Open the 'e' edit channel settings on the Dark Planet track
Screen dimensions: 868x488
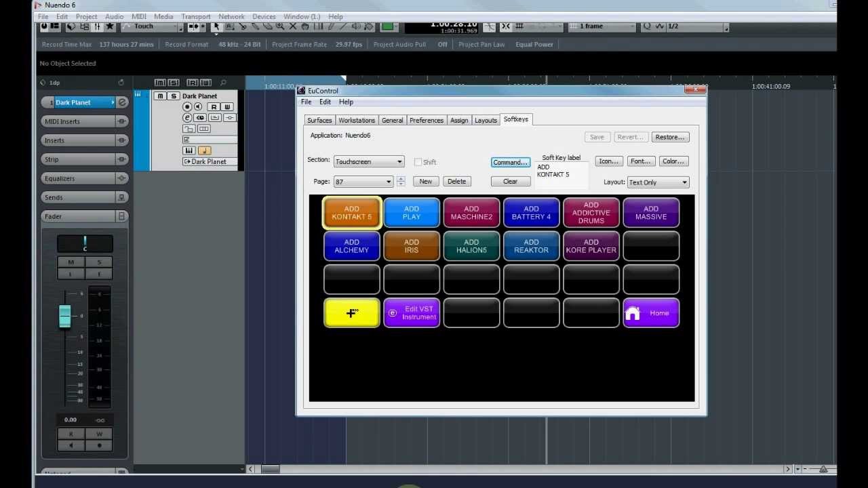tap(187, 118)
